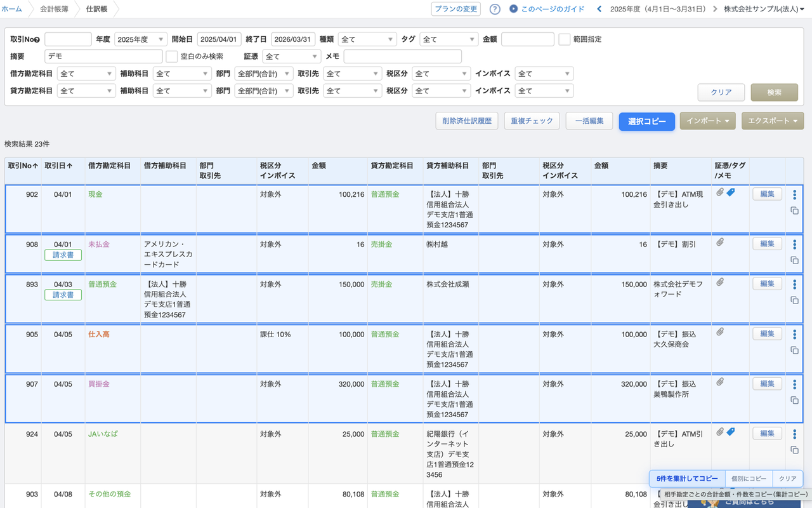This screenshot has height=508, width=812.
Task: Open attachment clip icon for entry 905
Action: click(720, 331)
